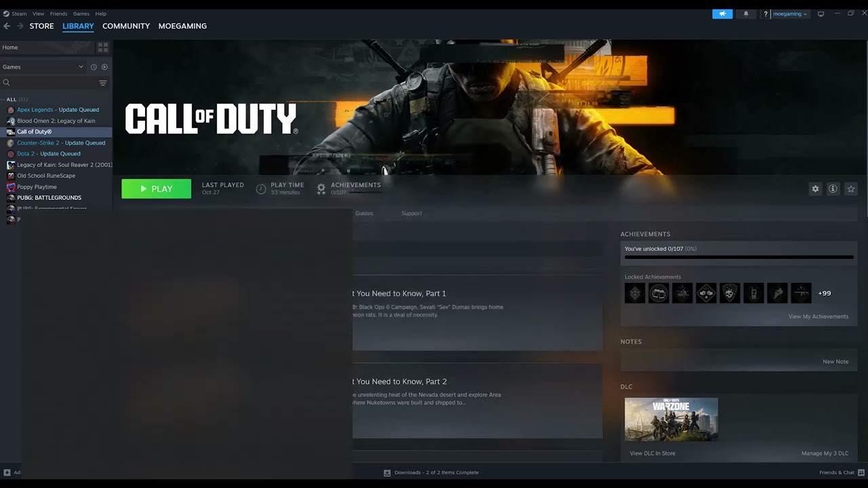Open the notifications bell
The width and height of the screenshot is (868, 488).
[x=746, y=14]
